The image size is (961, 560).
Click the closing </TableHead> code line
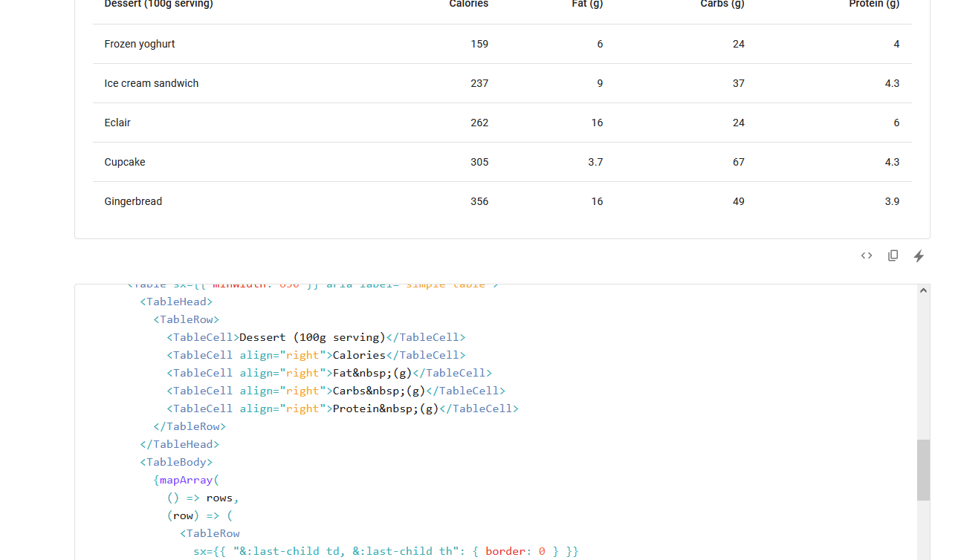click(179, 444)
